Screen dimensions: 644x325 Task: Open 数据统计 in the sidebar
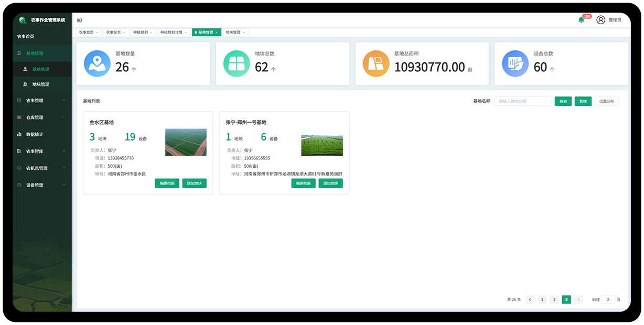(x=35, y=135)
